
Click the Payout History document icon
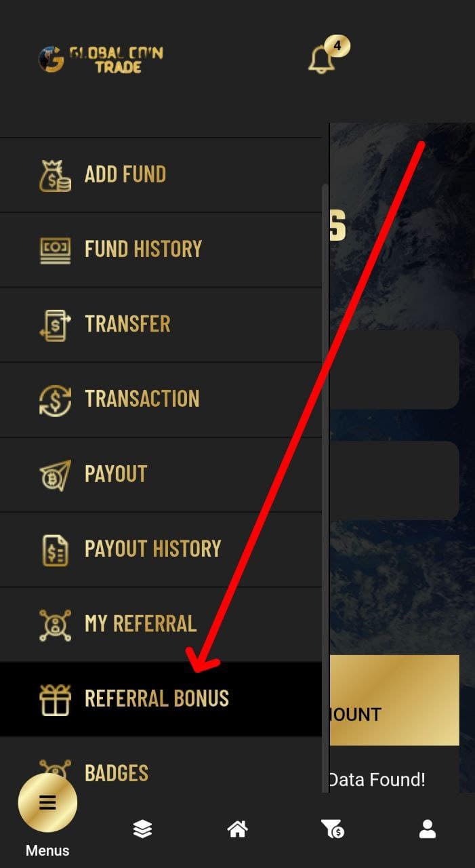coord(55,549)
